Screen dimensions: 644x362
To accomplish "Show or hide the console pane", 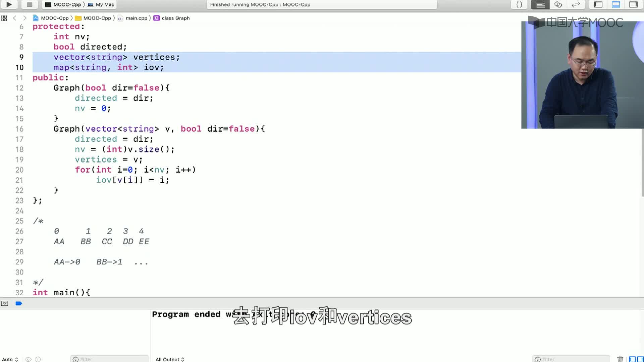I will click(x=640, y=359).
